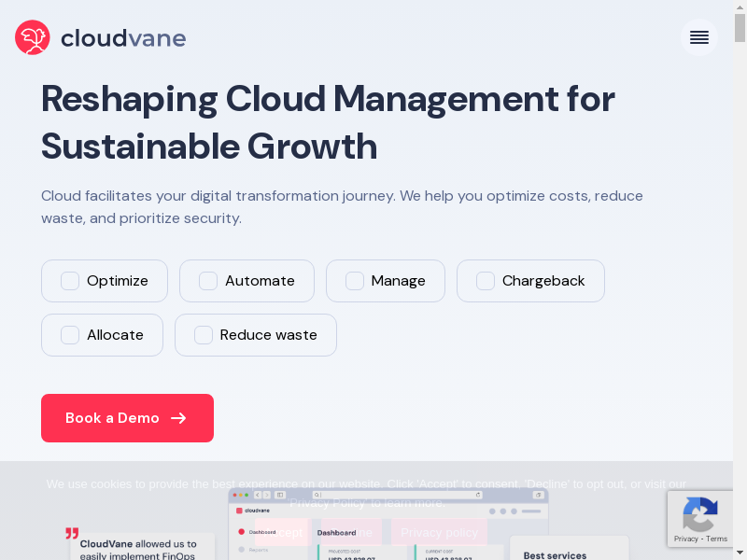Click the CloudVane bird logo icon
The width and height of the screenshot is (747, 560).
[33, 37]
